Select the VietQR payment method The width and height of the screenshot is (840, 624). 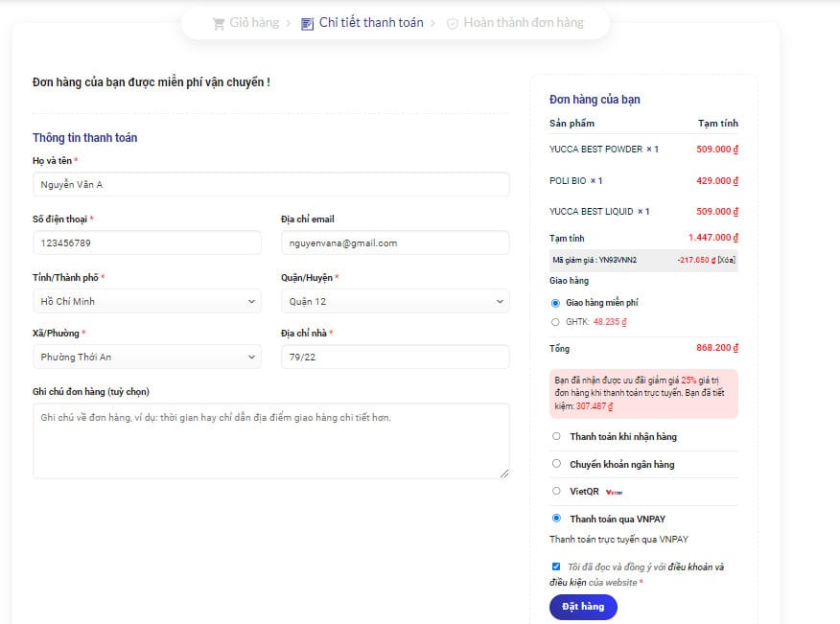click(x=557, y=491)
